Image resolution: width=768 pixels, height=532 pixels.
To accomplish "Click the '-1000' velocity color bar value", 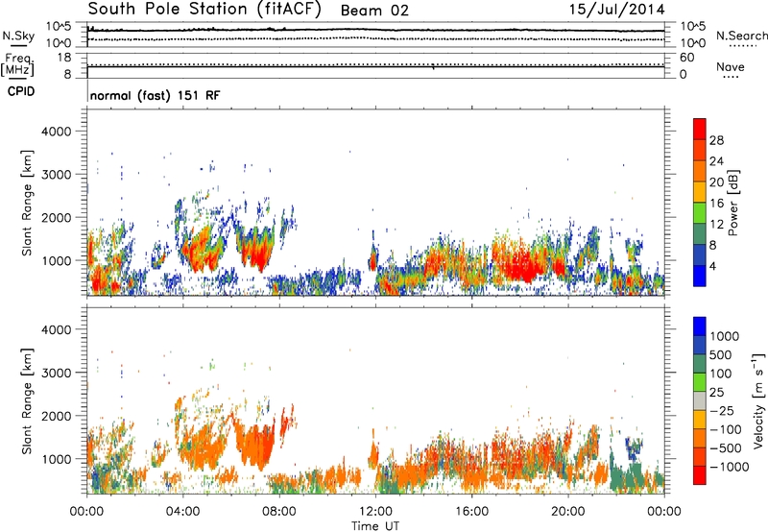I will tap(730, 467).
